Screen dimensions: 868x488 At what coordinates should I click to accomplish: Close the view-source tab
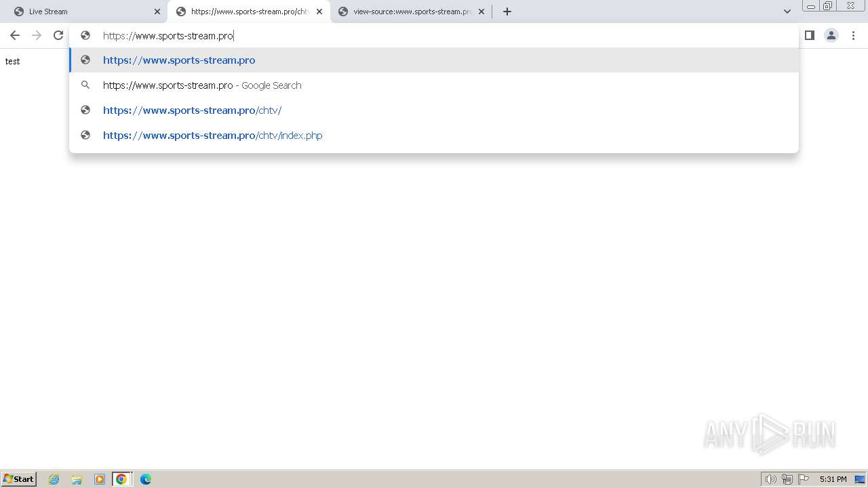[481, 12]
